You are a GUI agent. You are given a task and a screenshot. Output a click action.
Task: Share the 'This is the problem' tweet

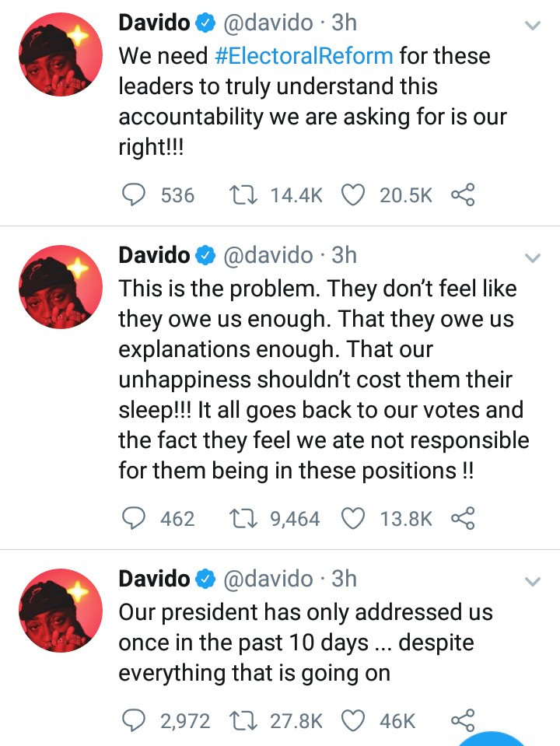pos(463,518)
